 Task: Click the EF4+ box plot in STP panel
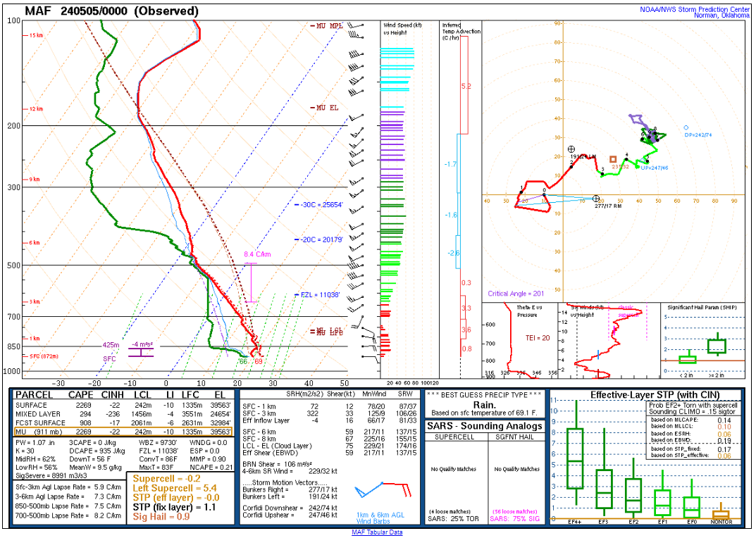click(x=576, y=458)
